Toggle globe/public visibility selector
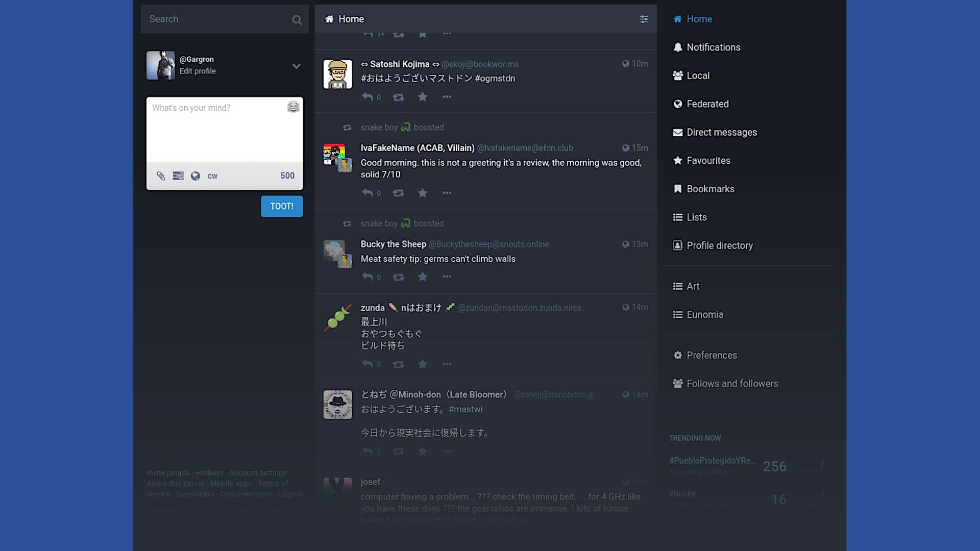The image size is (980, 551). tap(195, 176)
